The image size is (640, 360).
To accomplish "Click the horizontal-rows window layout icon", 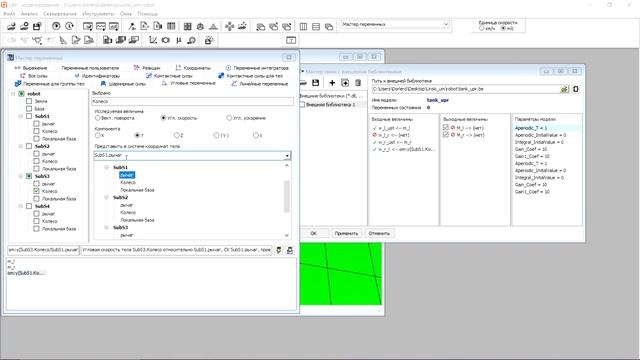I will coord(316,27).
